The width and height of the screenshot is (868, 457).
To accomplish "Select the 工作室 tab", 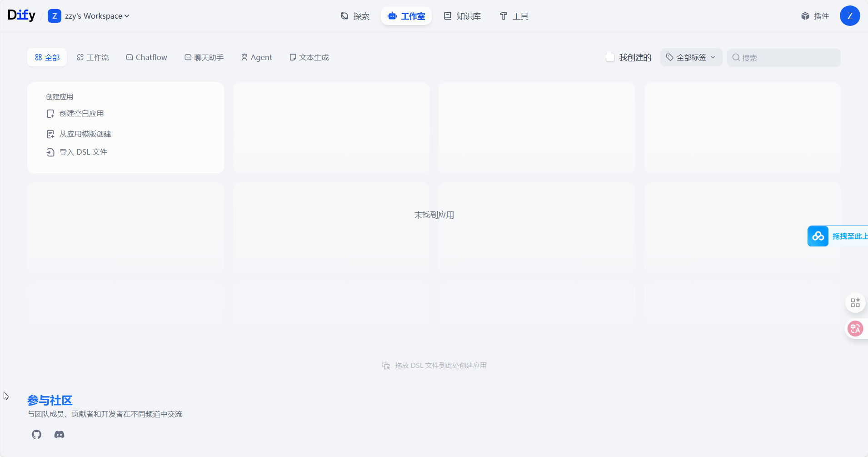I will click(406, 16).
